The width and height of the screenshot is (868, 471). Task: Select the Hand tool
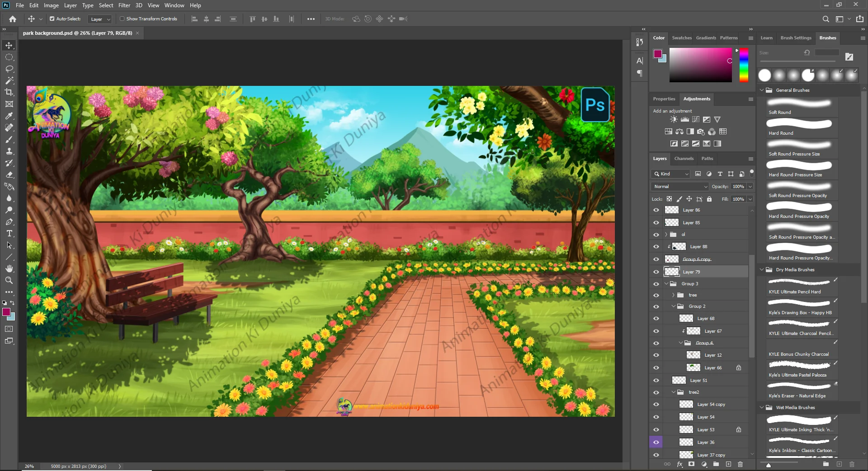(9, 268)
